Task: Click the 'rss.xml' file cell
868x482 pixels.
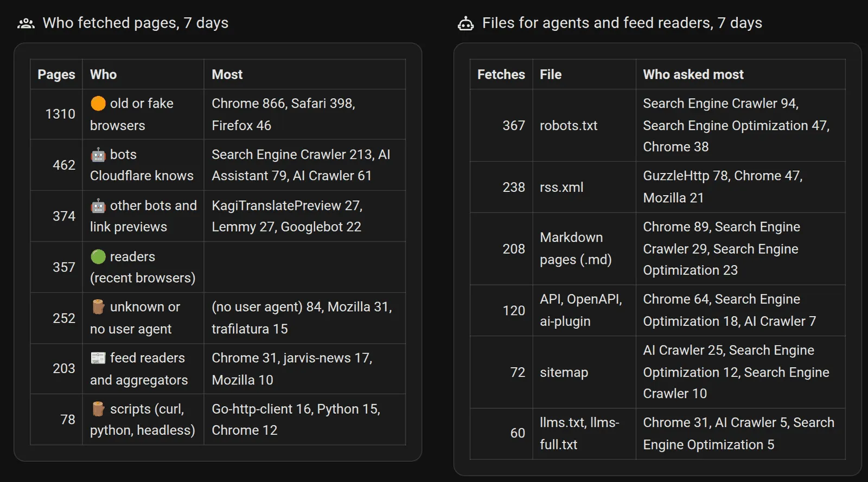Action: pos(584,187)
